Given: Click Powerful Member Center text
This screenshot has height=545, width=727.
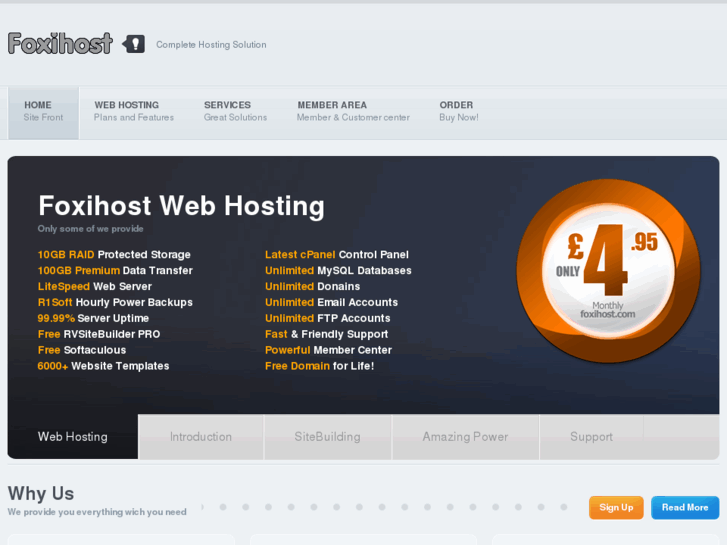Looking at the screenshot, I should (x=328, y=350).
